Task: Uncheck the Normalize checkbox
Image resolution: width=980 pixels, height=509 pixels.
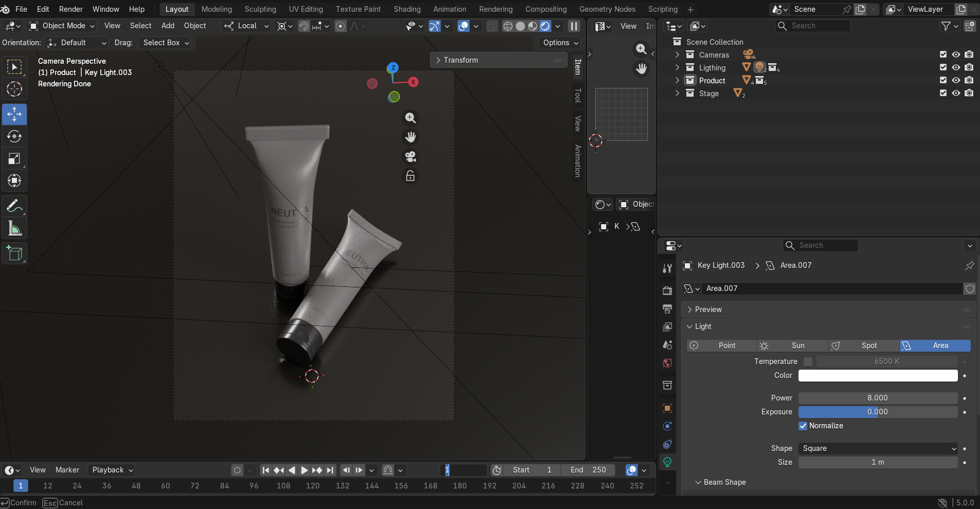Action: [x=803, y=426]
